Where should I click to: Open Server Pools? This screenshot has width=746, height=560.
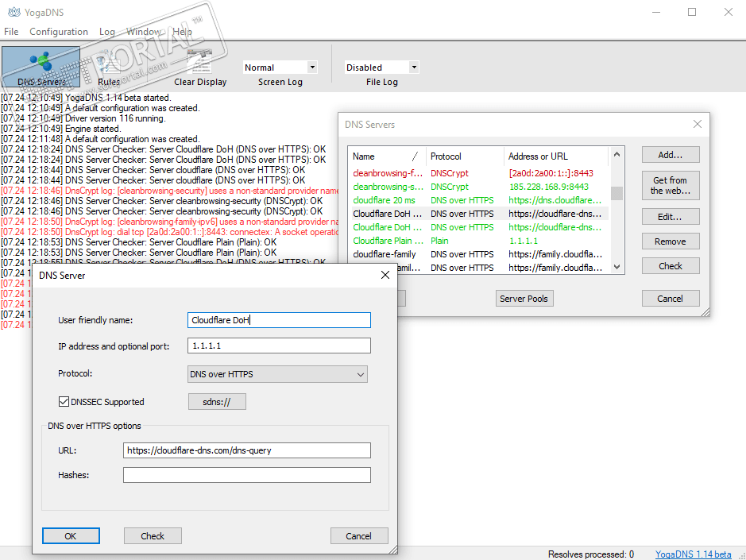[x=524, y=299]
